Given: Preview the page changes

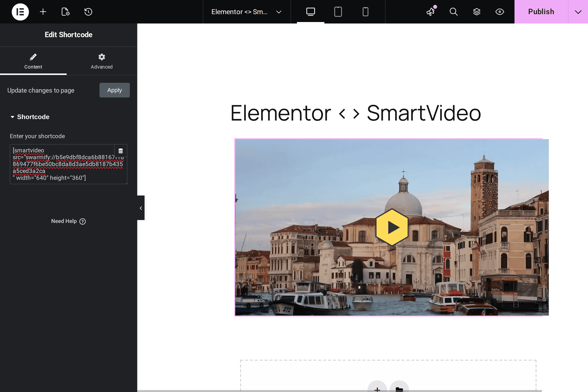Looking at the screenshot, I should (499, 12).
